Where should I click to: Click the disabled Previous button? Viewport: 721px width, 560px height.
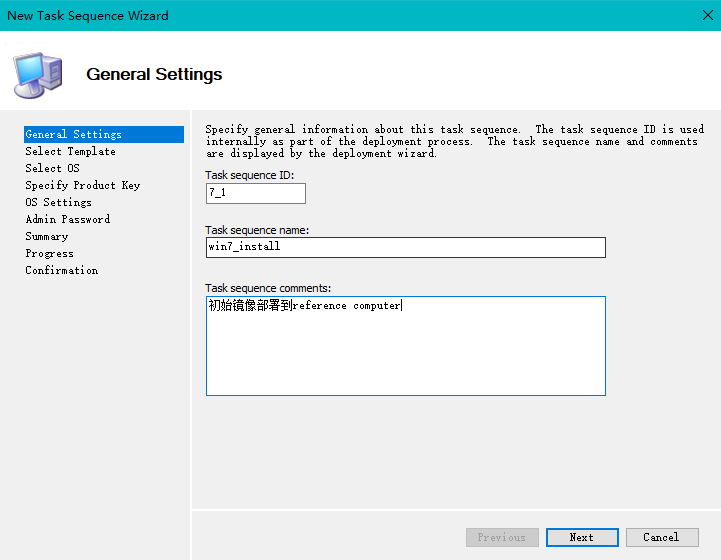(502, 537)
